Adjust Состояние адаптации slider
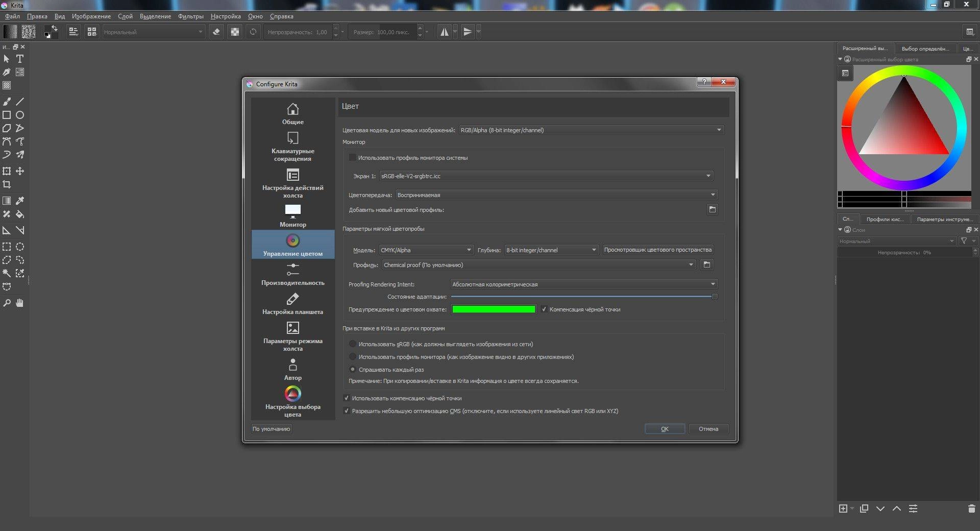This screenshot has width=980, height=531. [584, 297]
